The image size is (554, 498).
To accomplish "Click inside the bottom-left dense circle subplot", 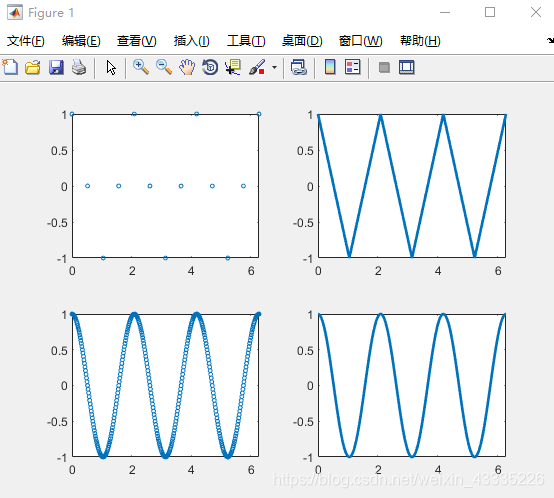I will click(x=165, y=385).
